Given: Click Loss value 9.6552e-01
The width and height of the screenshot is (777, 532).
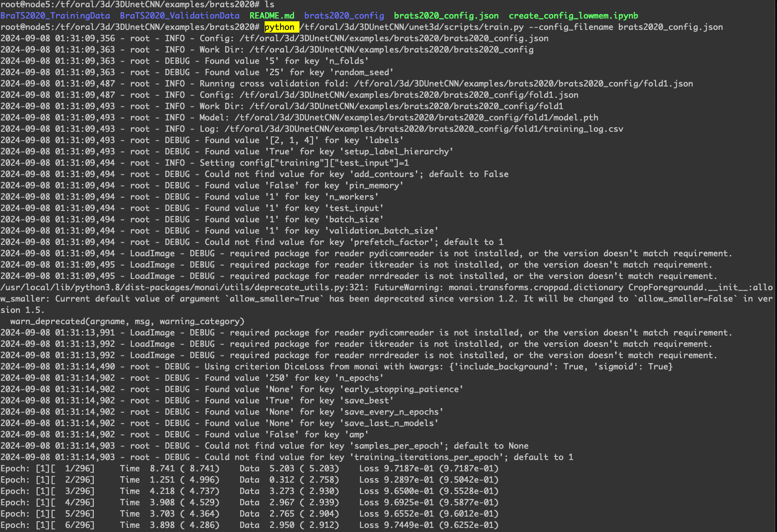Looking at the screenshot, I should pyautogui.click(x=409, y=514).
